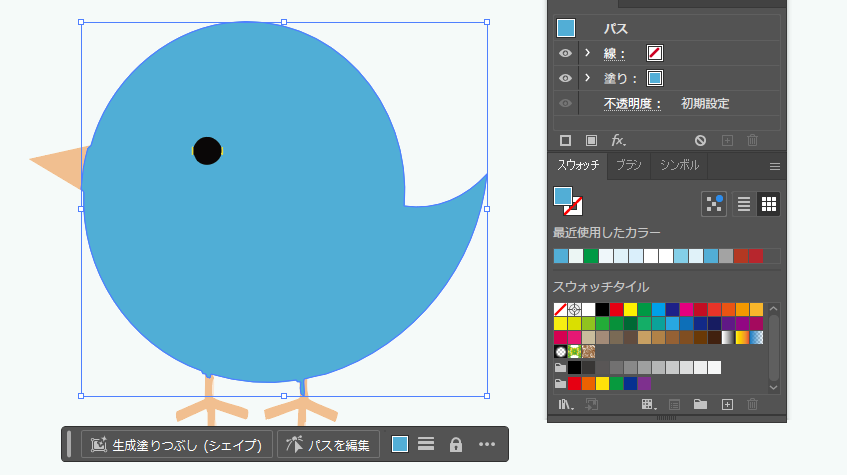Viewport: 847px width, 475px height.
Task: Toggle visibility of the fill attribute
Action: 565,78
